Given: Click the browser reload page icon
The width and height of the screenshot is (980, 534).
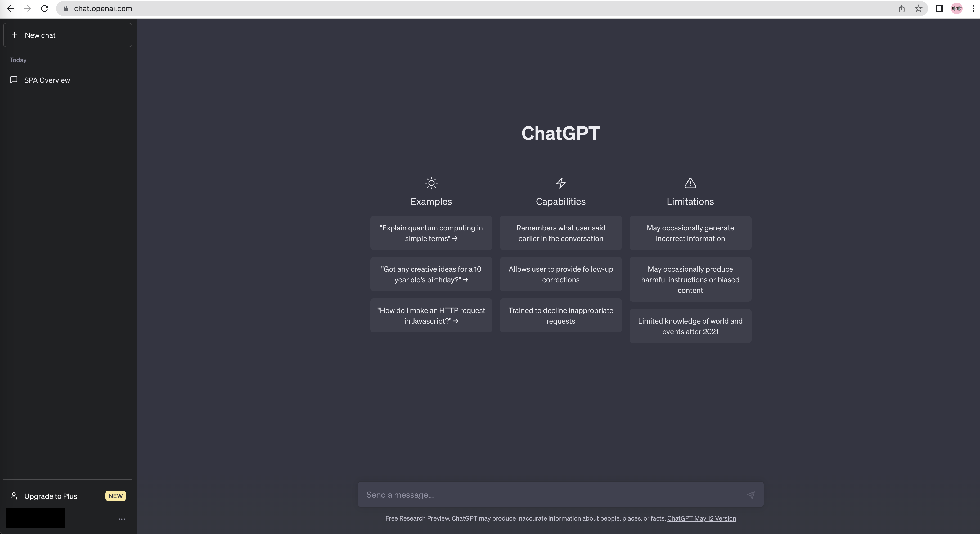Looking at the screenshot, I should [44, 8].
